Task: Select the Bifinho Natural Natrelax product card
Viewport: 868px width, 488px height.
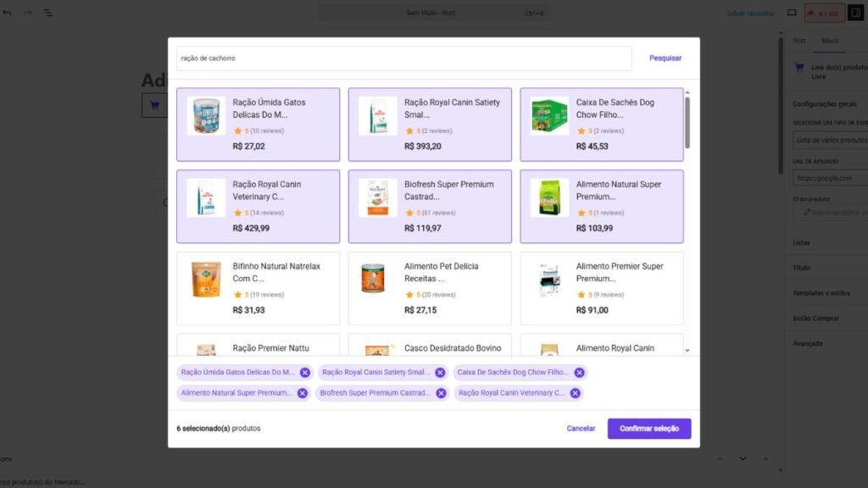Action: coord(258,287)
